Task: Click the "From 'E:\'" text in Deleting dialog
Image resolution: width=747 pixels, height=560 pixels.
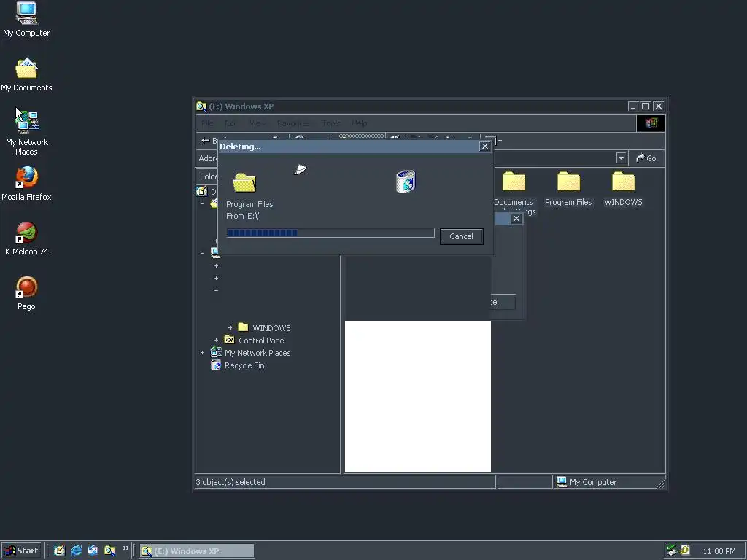Action: pyautogui.click(x=242, y=216)
